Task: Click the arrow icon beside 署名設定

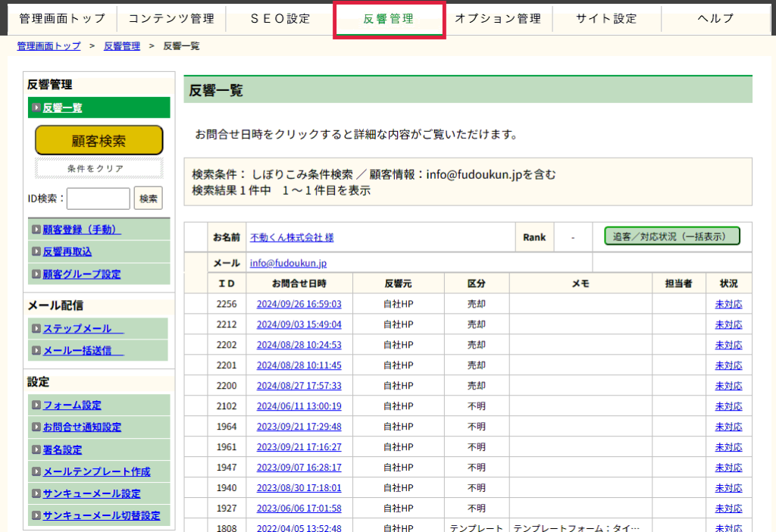Action: coord(36,449)
